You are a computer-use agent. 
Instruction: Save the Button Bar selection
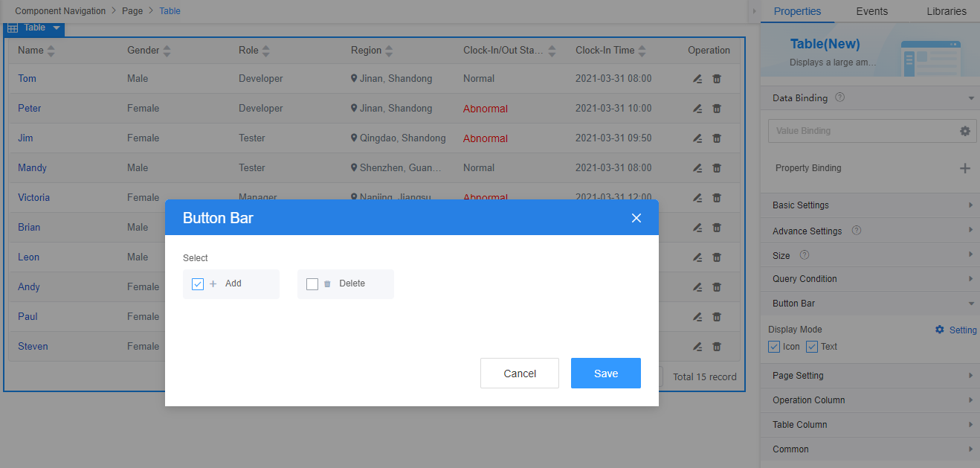[x=606, y=374]
